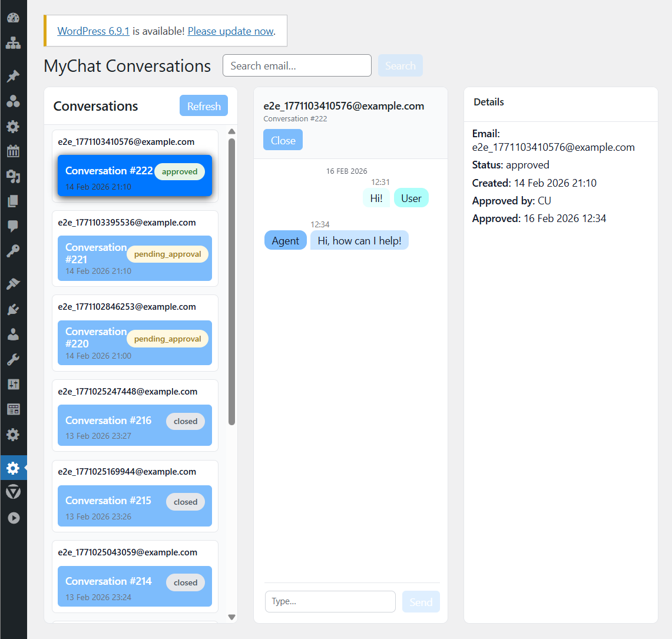The height and width of the screenshot is (639, 672).
Task: Open Pages via the stacked-pages icon
Action: pos(13,201)
